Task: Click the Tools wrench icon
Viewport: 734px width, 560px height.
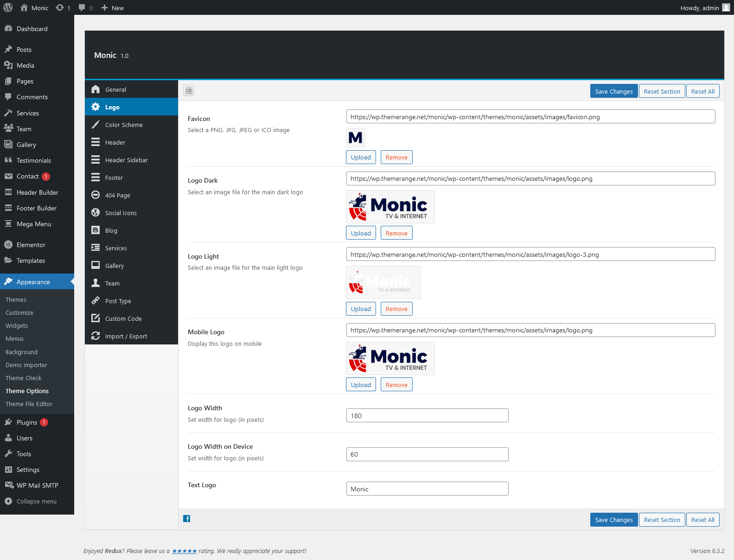Action: [8, 453]
